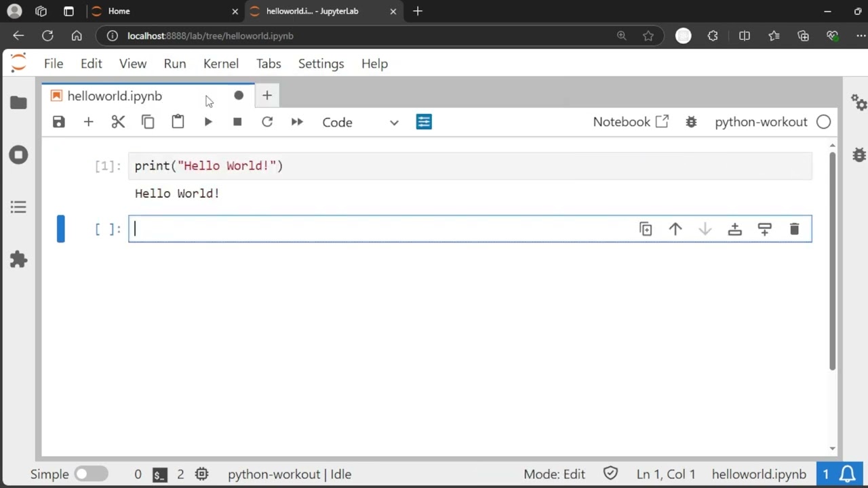
Task: Open the kernel sessions chip icon in status bar
Action: [201, 474]
